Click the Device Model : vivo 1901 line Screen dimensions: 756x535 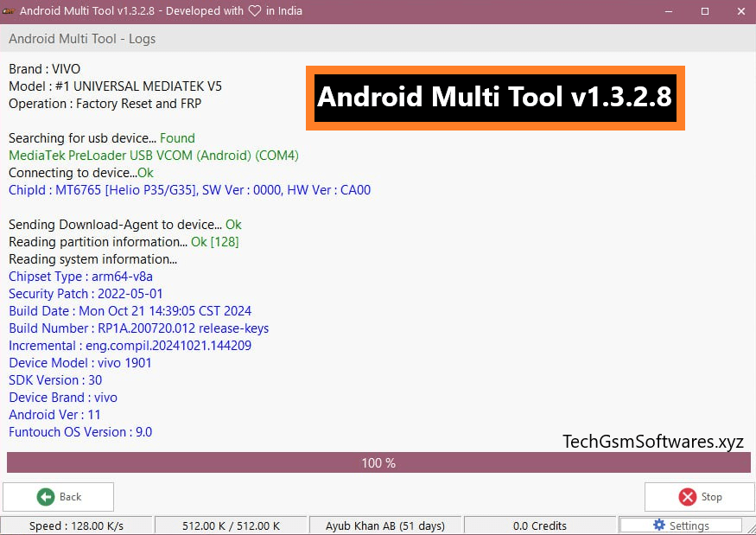(x=80, y=363)
